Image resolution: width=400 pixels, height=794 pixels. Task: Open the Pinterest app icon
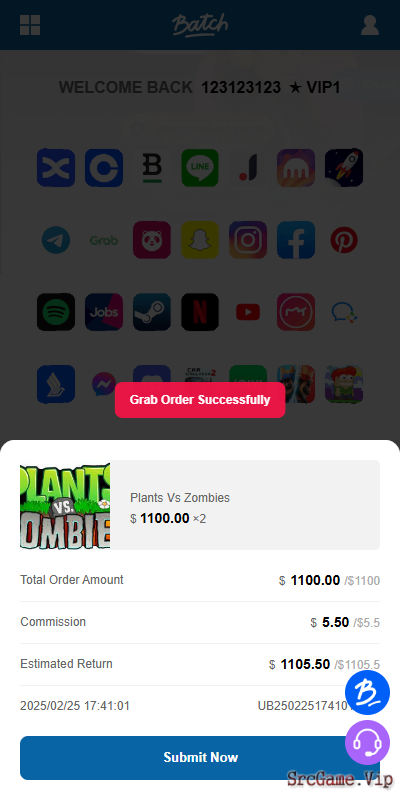coord(344,240)
